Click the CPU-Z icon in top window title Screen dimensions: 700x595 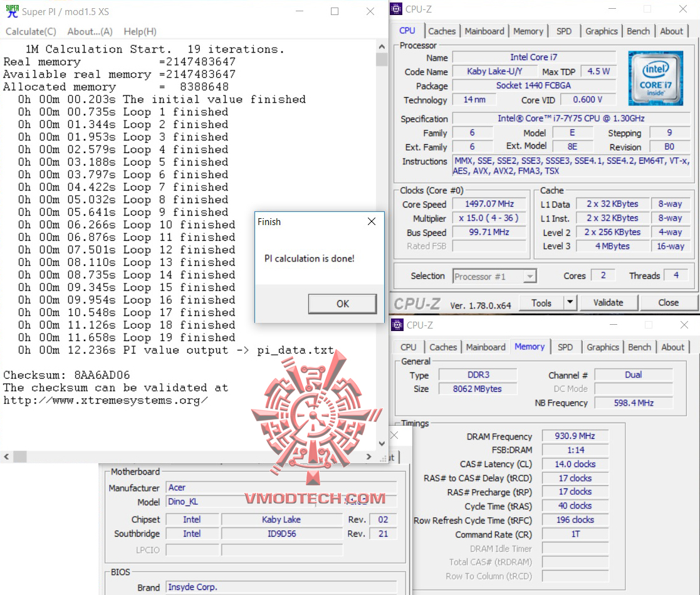point(396,9)
